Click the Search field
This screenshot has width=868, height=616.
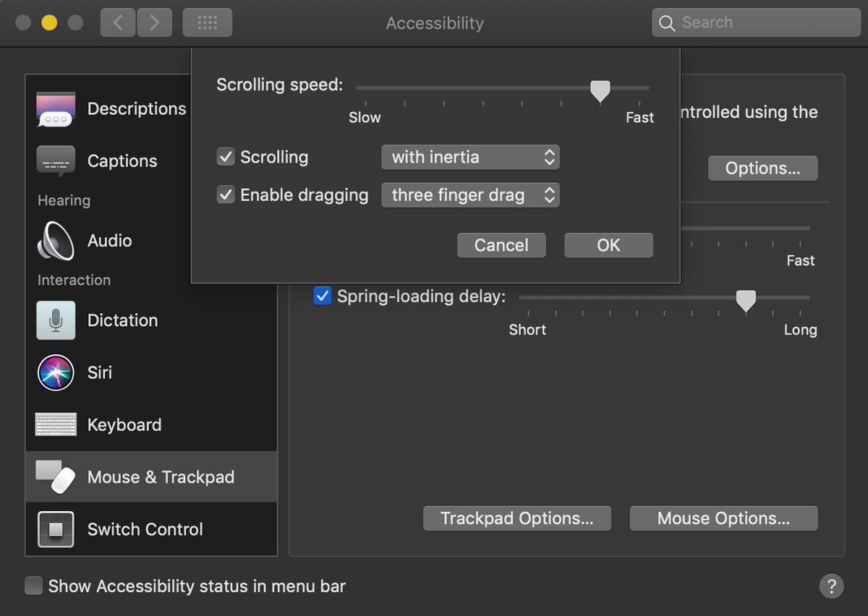[x=756, y=23]
